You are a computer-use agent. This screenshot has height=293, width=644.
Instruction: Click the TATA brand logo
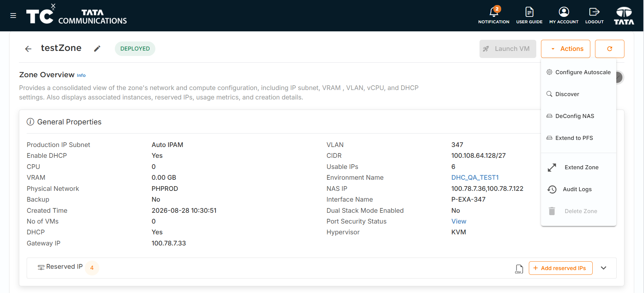pyautogui.click(x=624, y=16)
